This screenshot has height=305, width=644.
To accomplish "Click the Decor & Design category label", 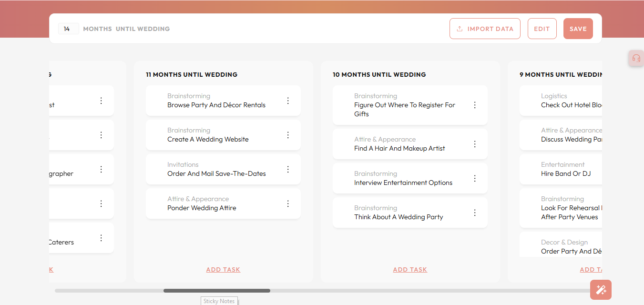I will coord(564,242).
